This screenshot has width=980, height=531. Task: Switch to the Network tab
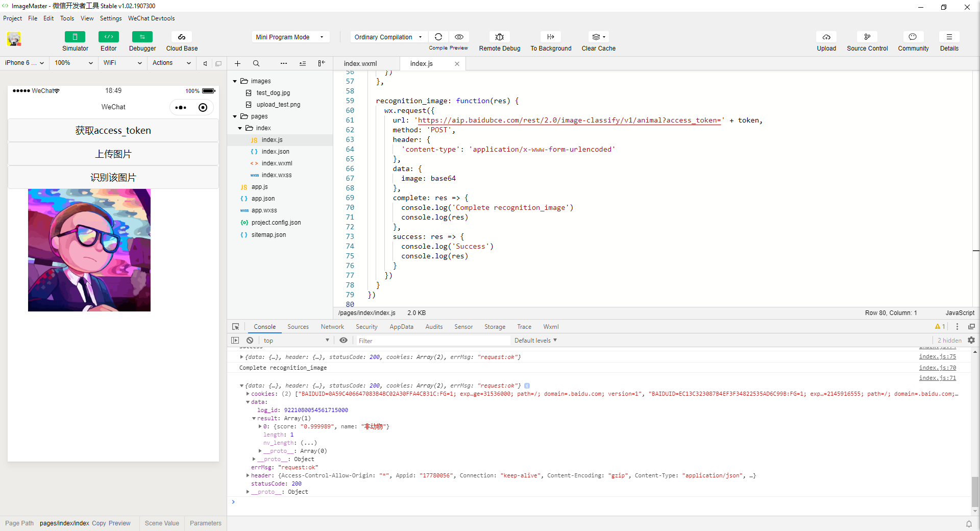pos(332,327)
